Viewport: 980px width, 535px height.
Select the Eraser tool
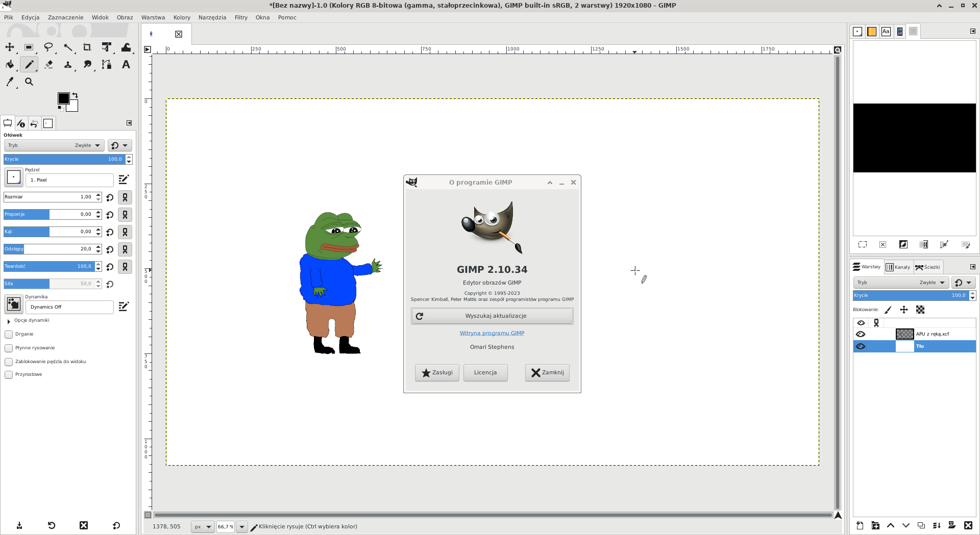coord(48,65)
